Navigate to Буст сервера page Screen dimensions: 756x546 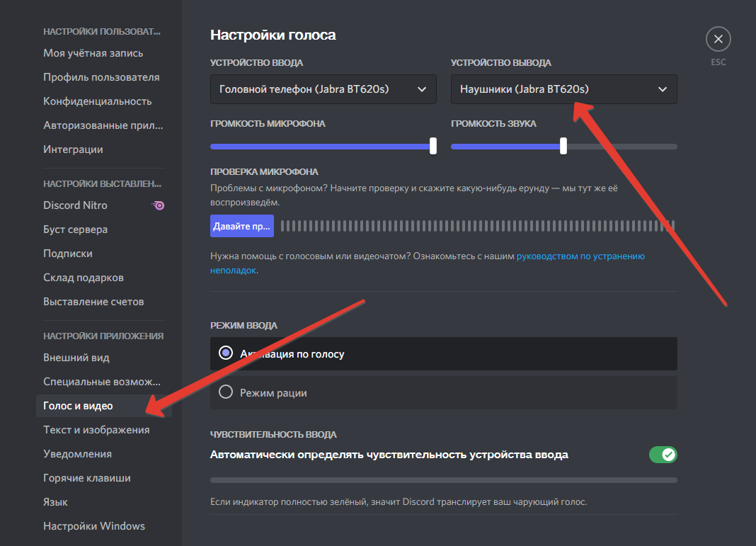coord(75,229)
